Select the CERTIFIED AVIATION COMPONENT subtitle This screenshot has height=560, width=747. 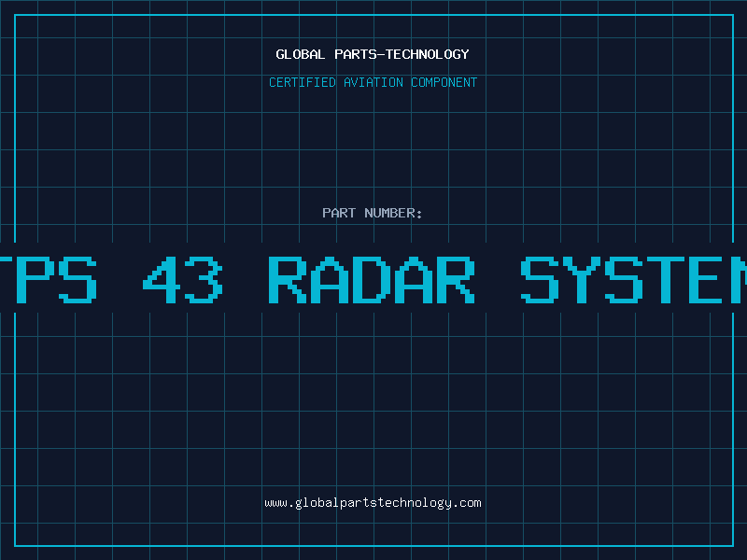point(373,82)
